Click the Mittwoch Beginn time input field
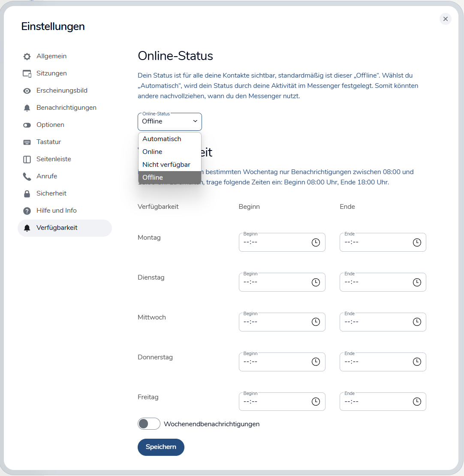Image resolution: width=464 pixels, height=476 pixels. [274, 322]
